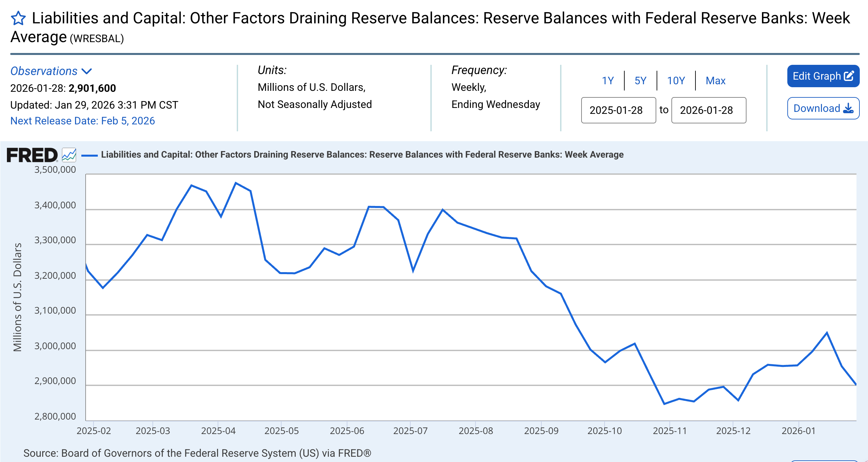Click the blue legend line swatch
Screen dimensions: 868x462
[90, 155]
